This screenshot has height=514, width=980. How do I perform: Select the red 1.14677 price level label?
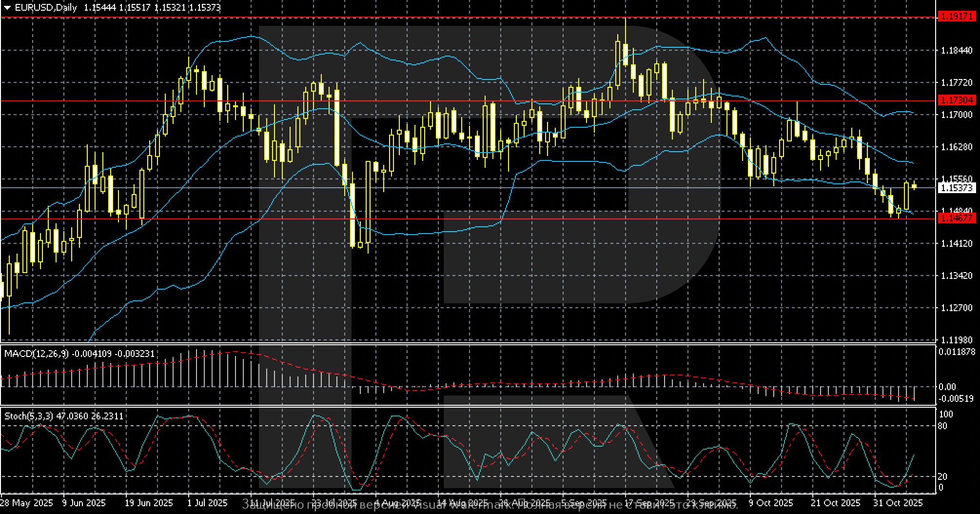tap(956, 218)
